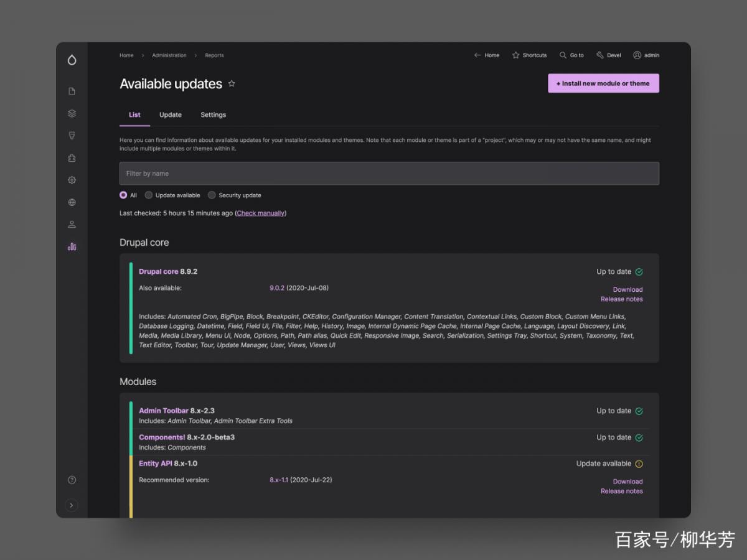Open the Content page icon in sidebar
The width and height of the screenshot is (747, 560).
pyautogui.click(x=72, y=91)
